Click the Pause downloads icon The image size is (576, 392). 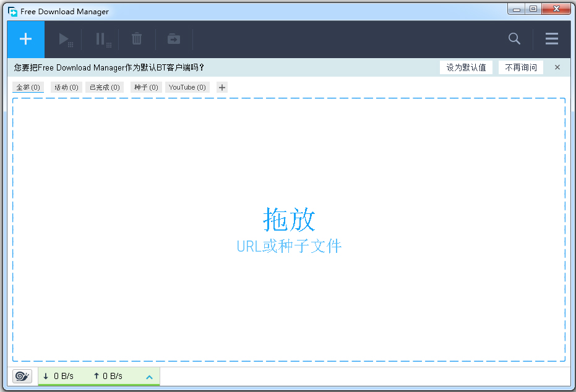click(x=101, y=39)
